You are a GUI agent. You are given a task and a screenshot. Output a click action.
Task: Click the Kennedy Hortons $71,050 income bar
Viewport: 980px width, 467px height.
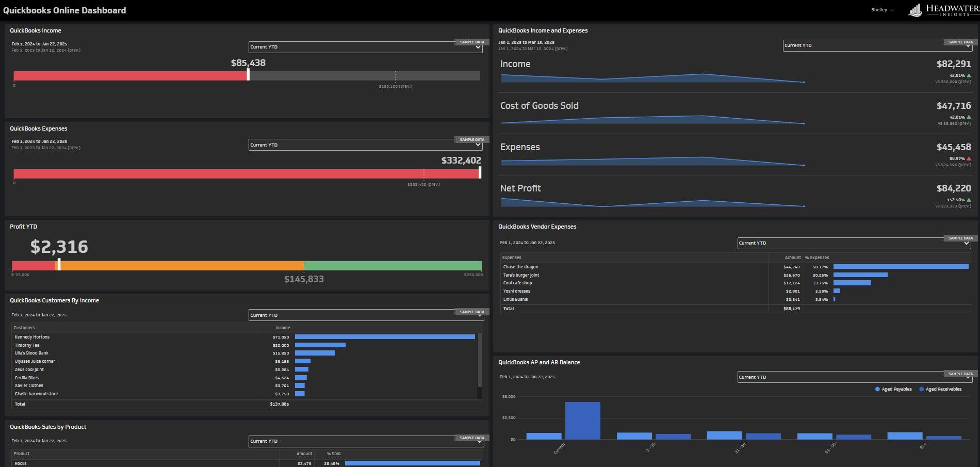pyautogui.click(x=385, y=337)
